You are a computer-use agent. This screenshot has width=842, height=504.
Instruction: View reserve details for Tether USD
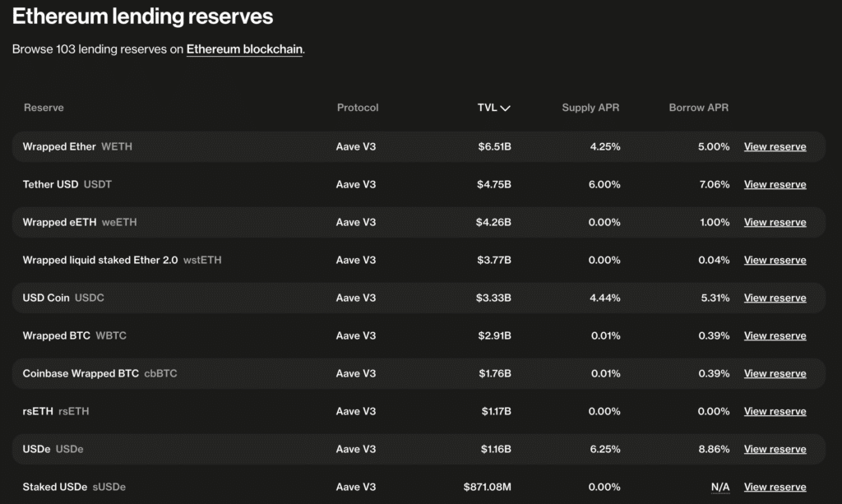click(x=774, y=184)
